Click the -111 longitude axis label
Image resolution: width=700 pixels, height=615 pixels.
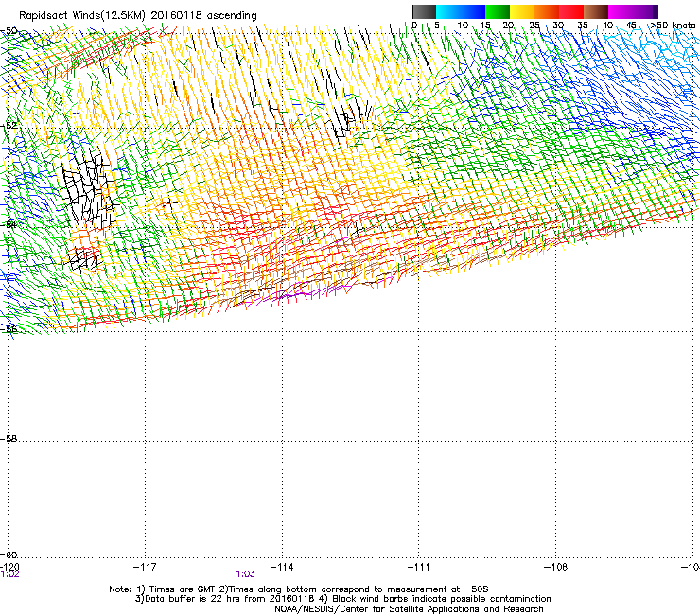tap(419, 567)
